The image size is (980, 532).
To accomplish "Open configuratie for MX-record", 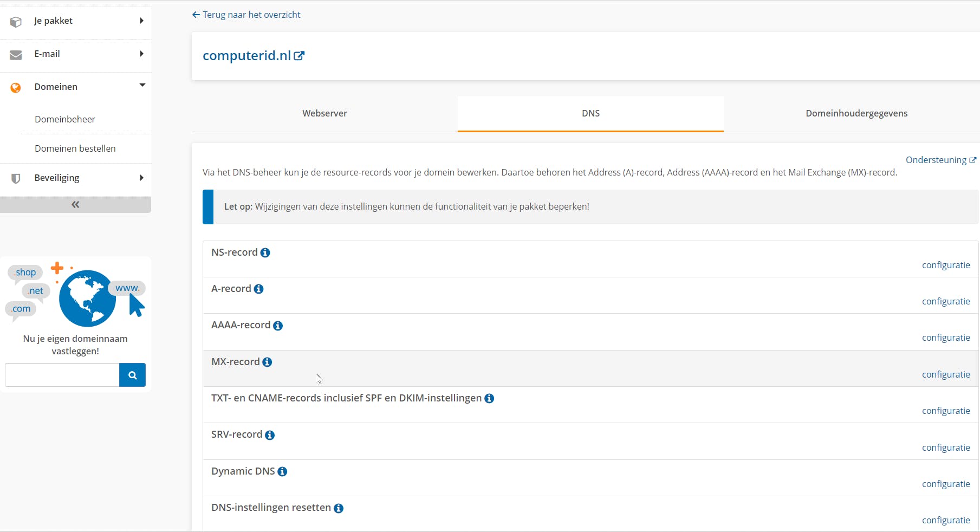I will [946, 374].
